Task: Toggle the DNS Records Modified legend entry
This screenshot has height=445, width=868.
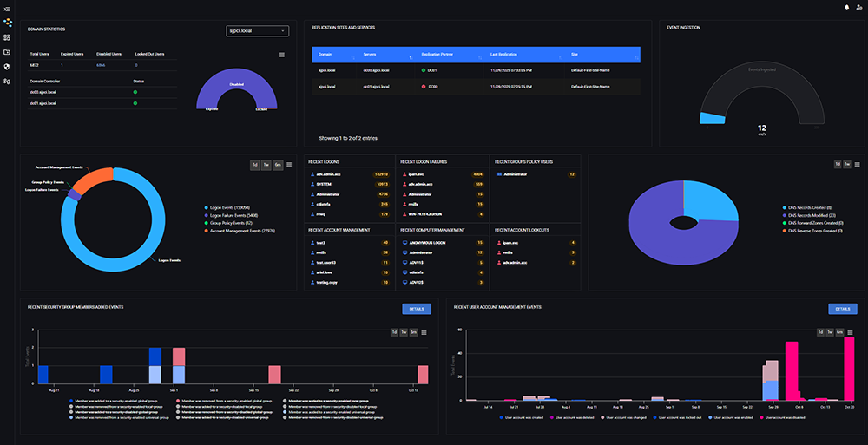Action: 809,215
